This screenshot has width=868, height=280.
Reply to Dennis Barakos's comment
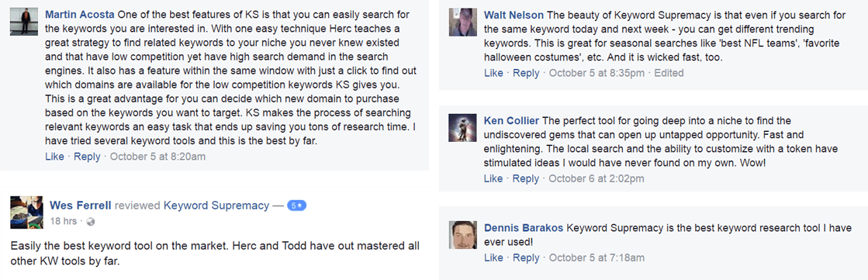[526, 258]
